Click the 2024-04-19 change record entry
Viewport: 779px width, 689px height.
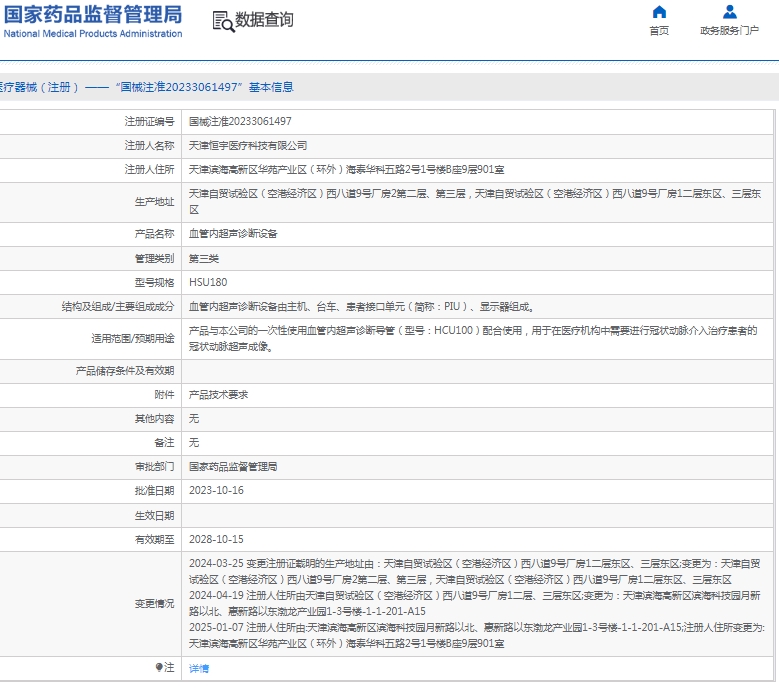click(474, 604)
